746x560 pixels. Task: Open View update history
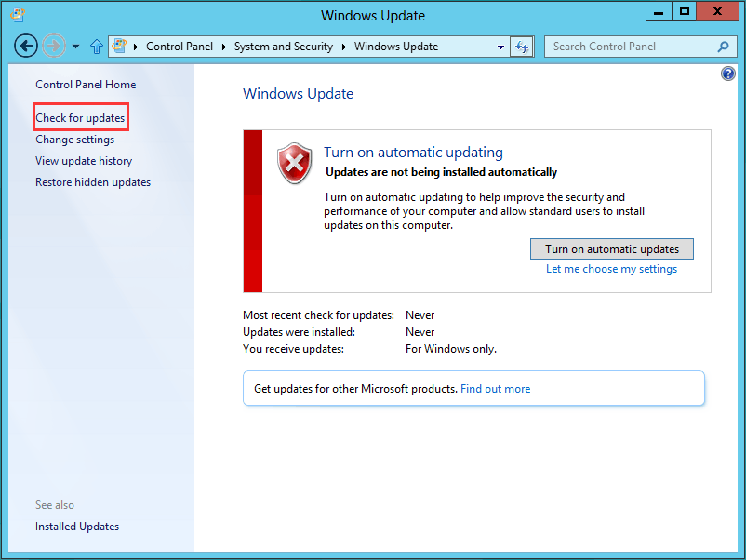pos(84,161)
